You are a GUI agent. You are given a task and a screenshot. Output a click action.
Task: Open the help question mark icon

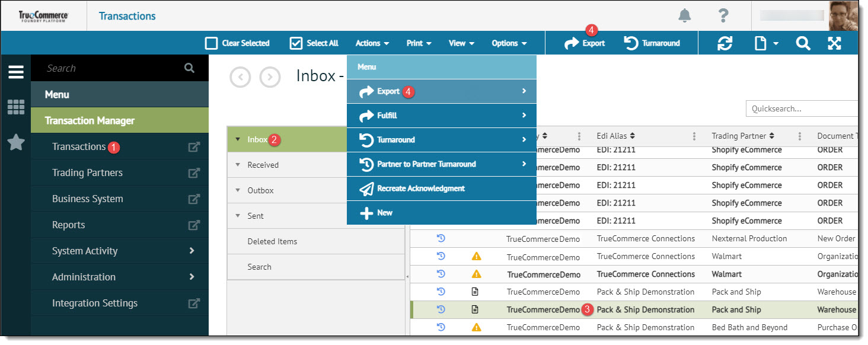tap(723, 16)
